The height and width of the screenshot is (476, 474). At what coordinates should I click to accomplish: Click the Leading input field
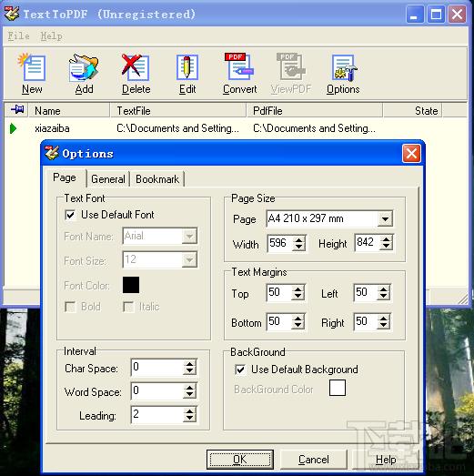click(157, 414)
